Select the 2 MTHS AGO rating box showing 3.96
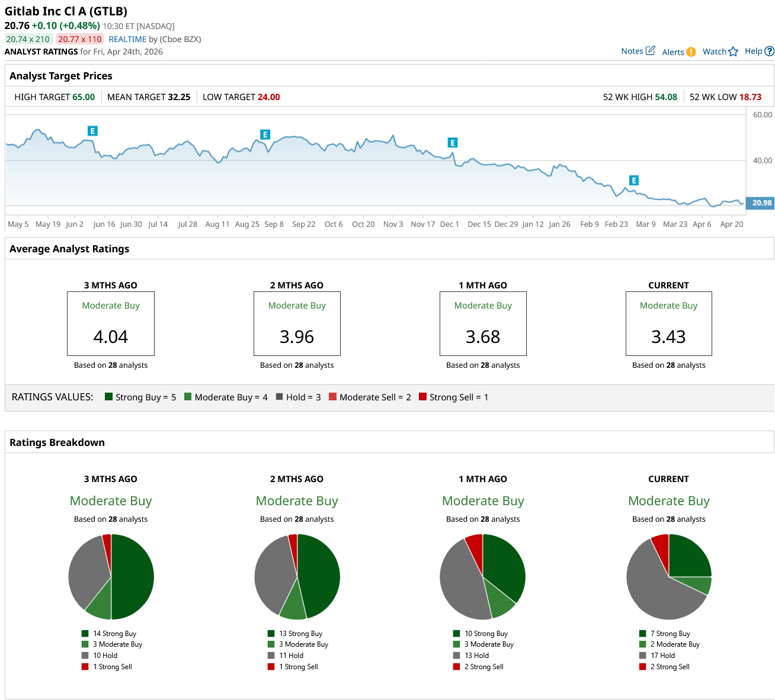775x700 pixels. click(x=297, y=323)
